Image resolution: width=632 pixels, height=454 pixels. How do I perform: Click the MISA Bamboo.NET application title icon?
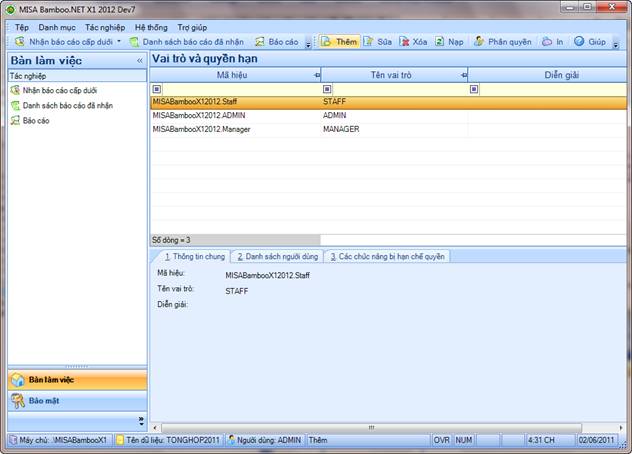[10, 9]
